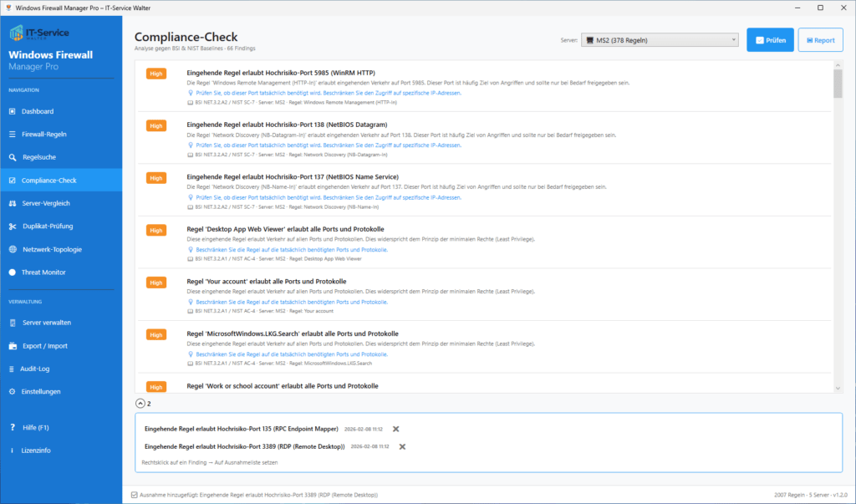Open the MS2 server selection dropdown
Viewport: 856px width, 504px height.
tap(660, 39)
